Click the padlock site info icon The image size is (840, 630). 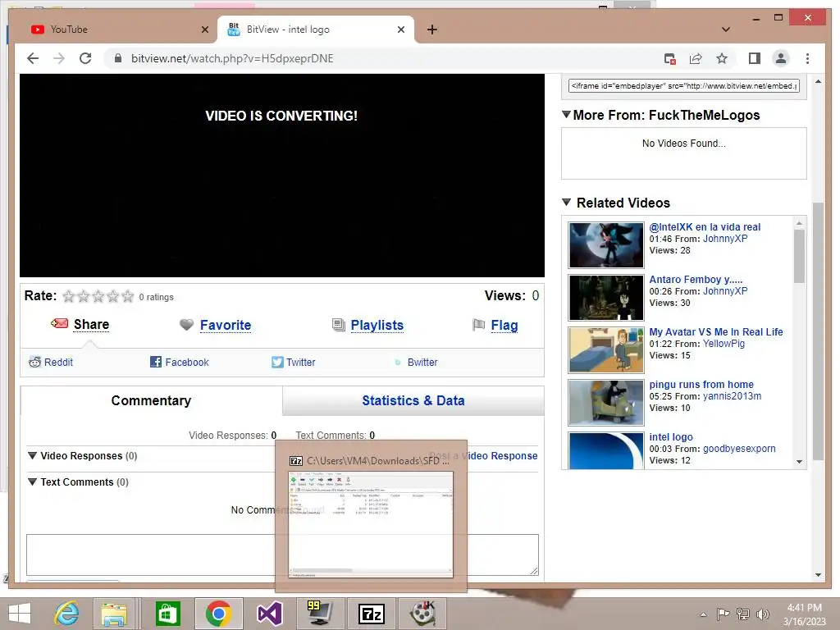[118, 58]
